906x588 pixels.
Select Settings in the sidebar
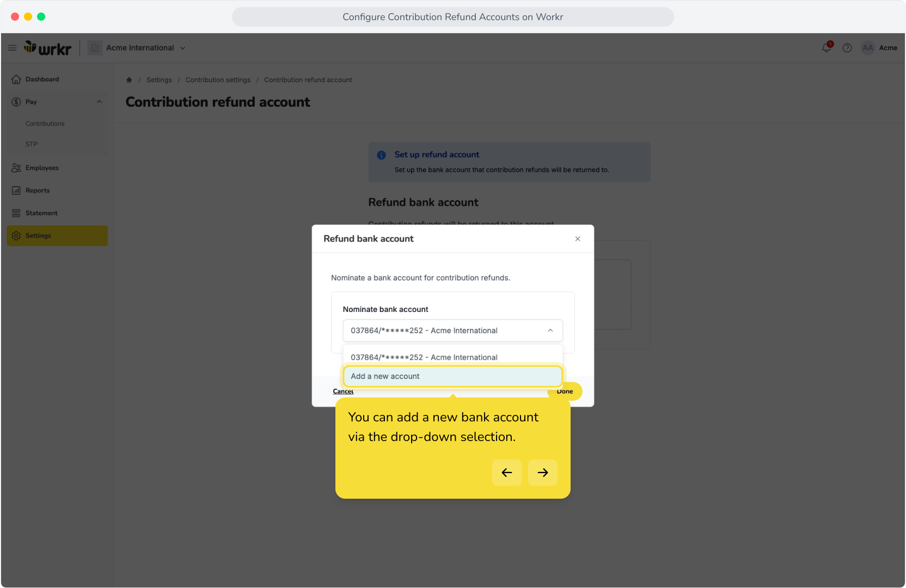point(57,236)
